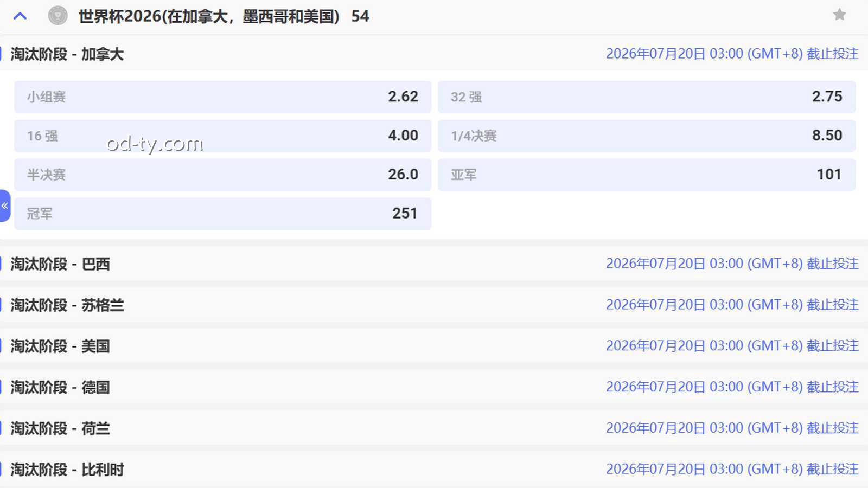Select 半决赛 odds 26.0 option

click(222, 175)
